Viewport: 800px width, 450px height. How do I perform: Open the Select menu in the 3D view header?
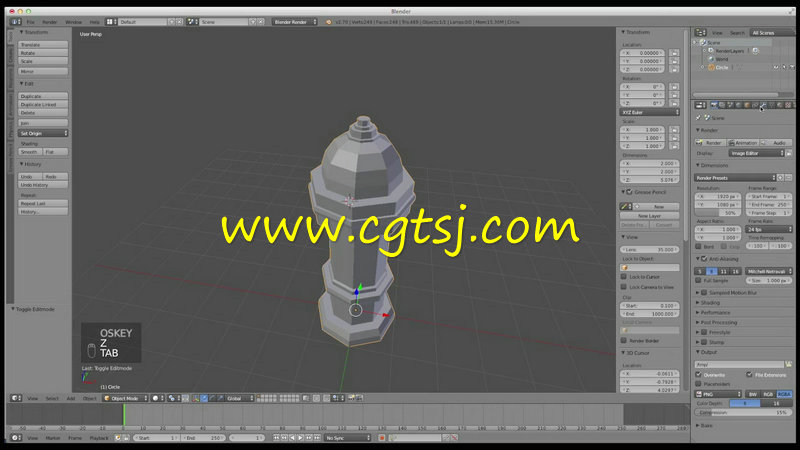tap(52, 398)
